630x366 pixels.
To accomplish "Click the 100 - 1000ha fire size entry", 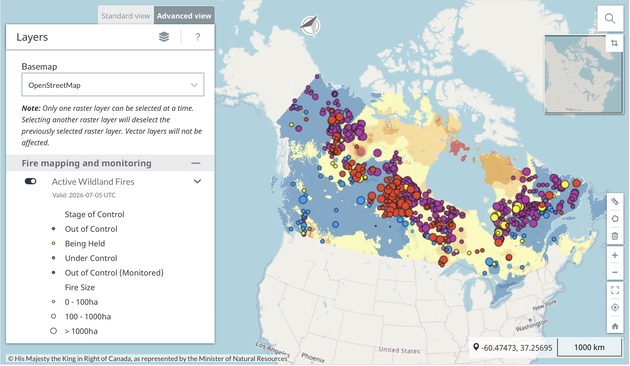I will [88, 317].
